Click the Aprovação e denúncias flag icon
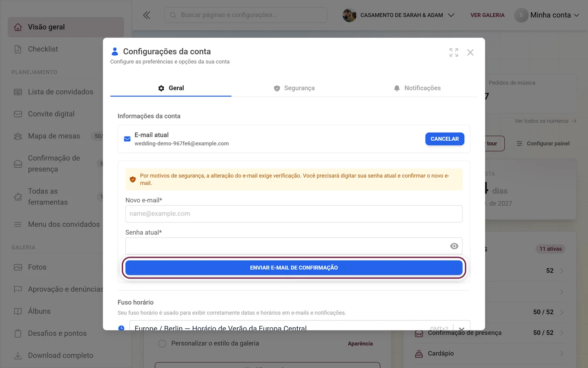Viewport: 588px width, 368px height. 18,289
